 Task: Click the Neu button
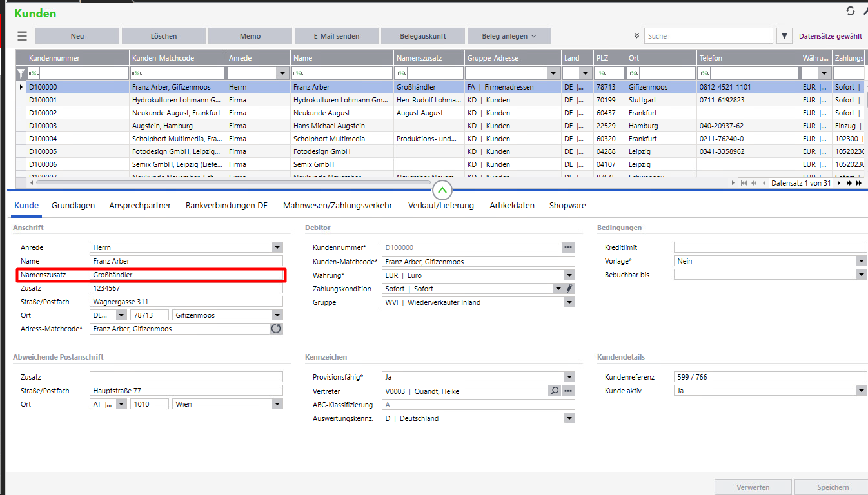point(77,36)
